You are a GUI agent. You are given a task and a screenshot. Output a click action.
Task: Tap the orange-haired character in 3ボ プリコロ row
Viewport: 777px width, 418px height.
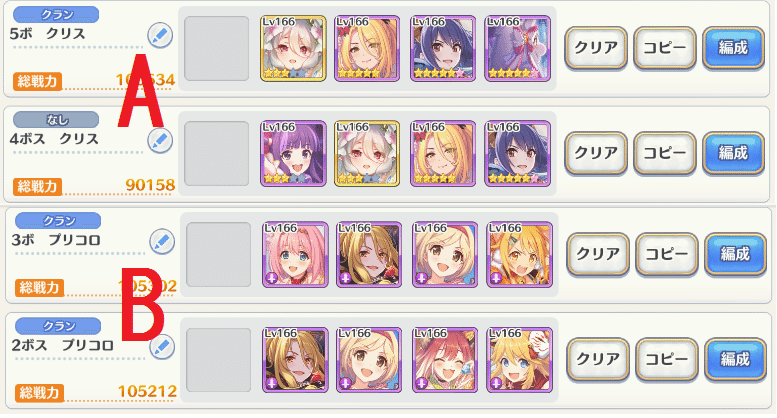tap(519, 255)
